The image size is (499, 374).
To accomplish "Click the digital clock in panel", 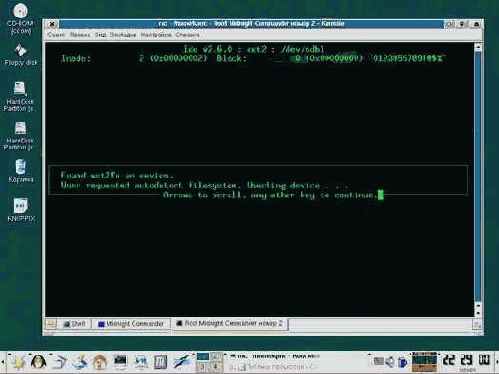I will click(x=466, y=362).
